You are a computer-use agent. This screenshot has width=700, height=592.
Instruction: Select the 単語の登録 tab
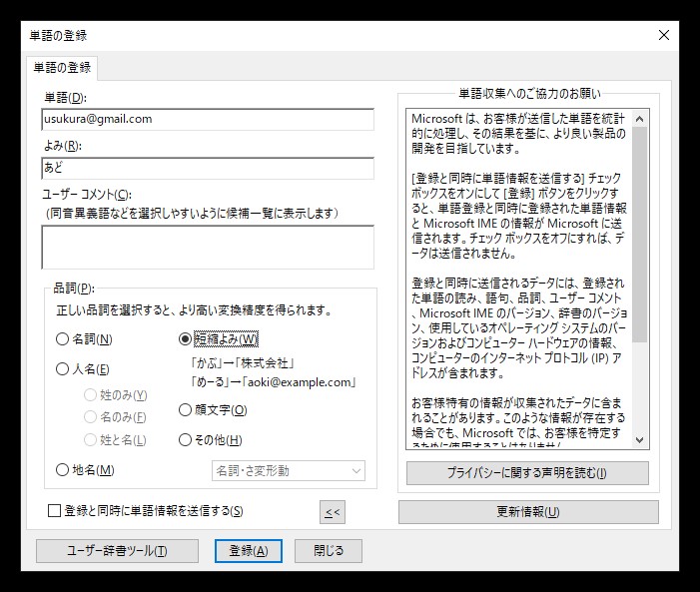[61, 68]
